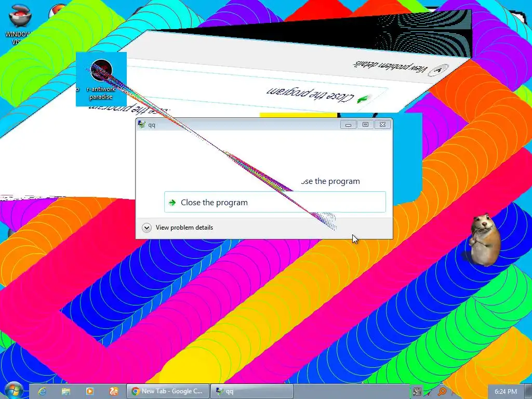532x399 pixels.
Task: Select the WINDOWS VISTA desktop icon
Action: click(20, 24)
